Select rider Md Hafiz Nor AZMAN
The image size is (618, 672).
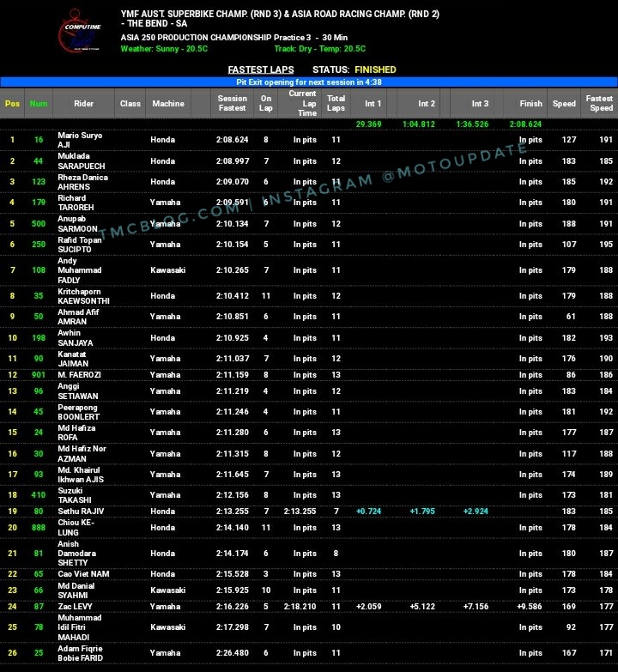click(82, 453)
